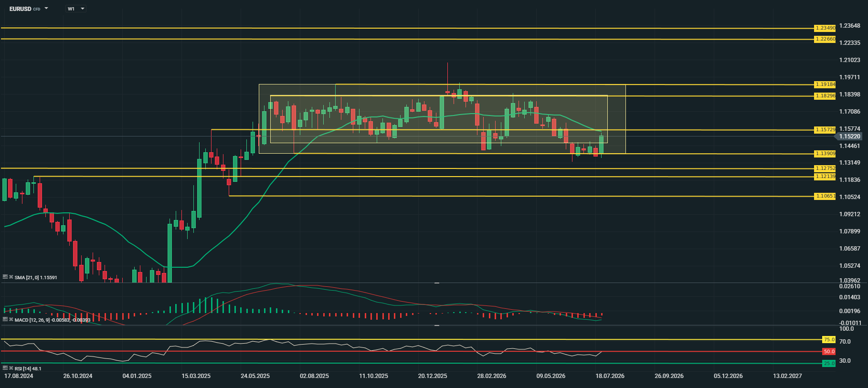Click the RSI [14] indicator label
The height and width of the screenshot is (388, 868).
(x=28, y=368)
